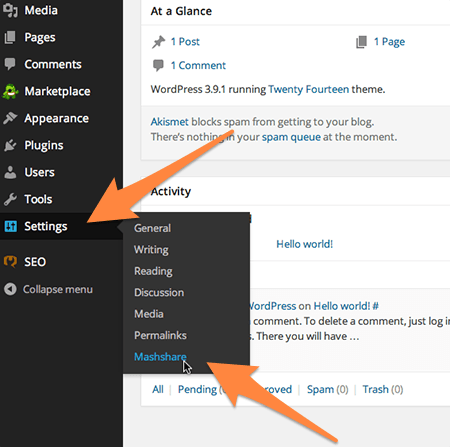
Task: Open Marketplace from the sidebar
Action: (x=57, y=91)
